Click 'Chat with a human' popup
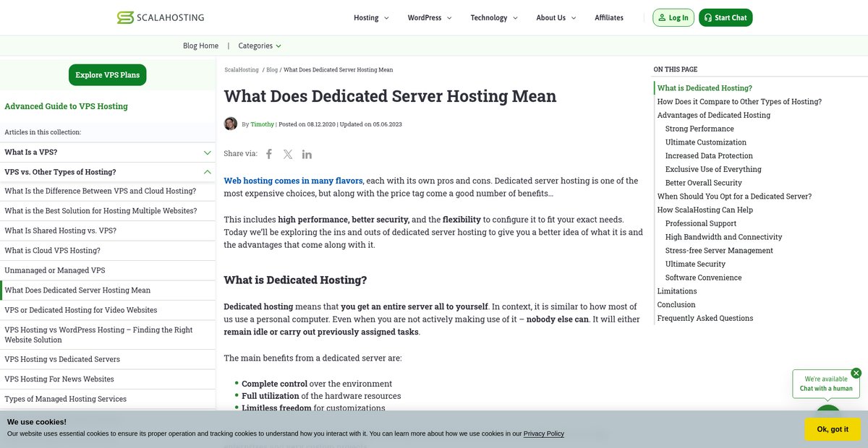This screenshot has height=448, width=868. tap(826, 384)
